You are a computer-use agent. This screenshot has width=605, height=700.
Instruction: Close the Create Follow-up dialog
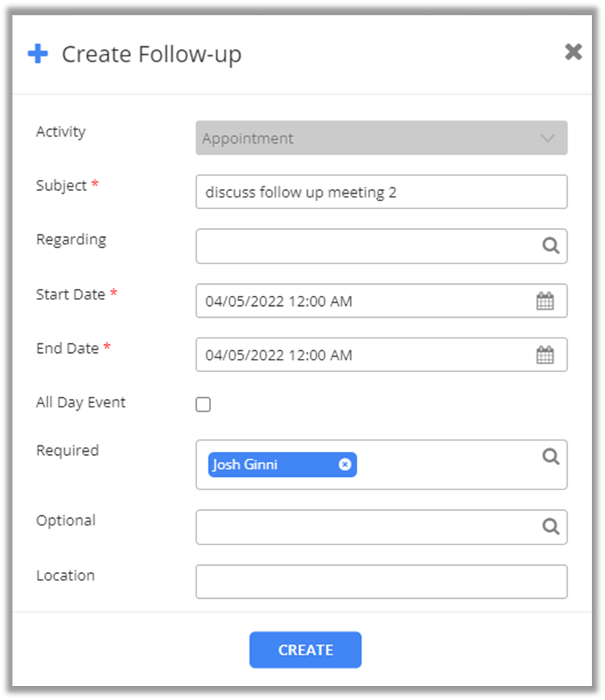click(x=573, y=52)
